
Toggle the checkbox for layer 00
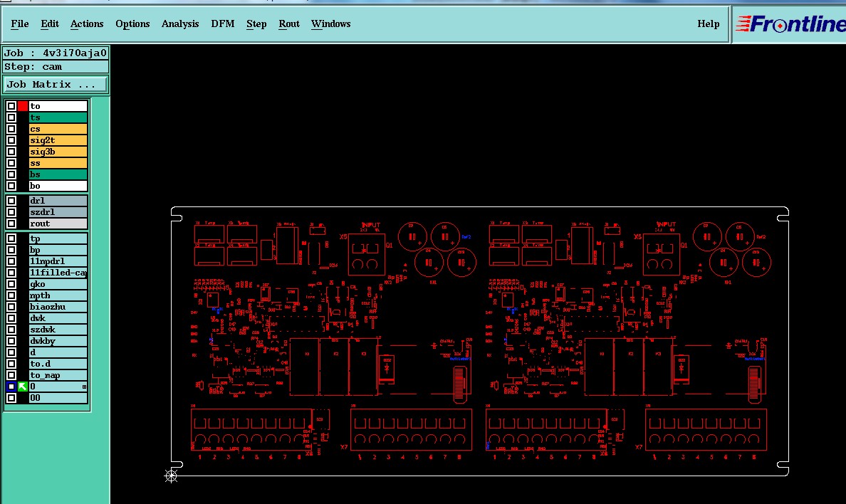point(11,398)
